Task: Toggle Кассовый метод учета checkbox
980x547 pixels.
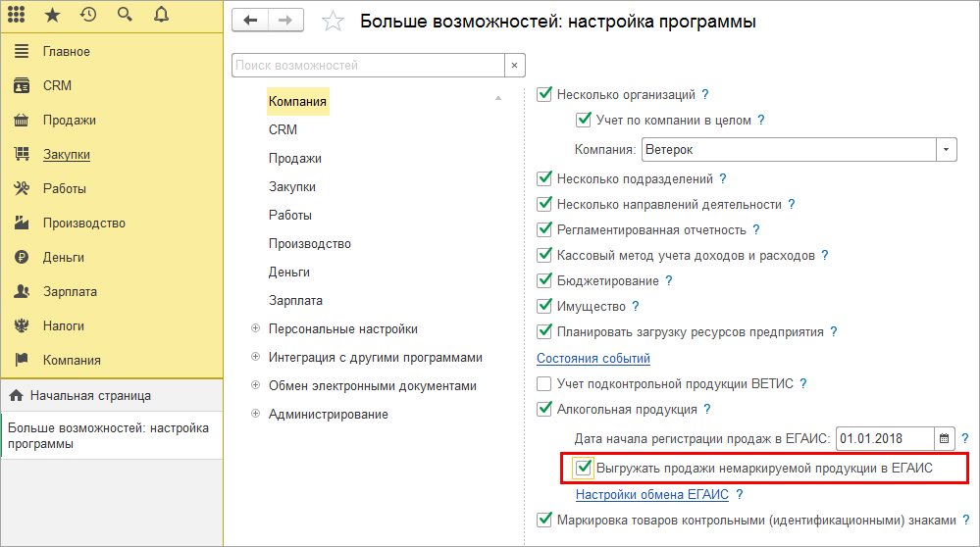Action: [544, 255]
